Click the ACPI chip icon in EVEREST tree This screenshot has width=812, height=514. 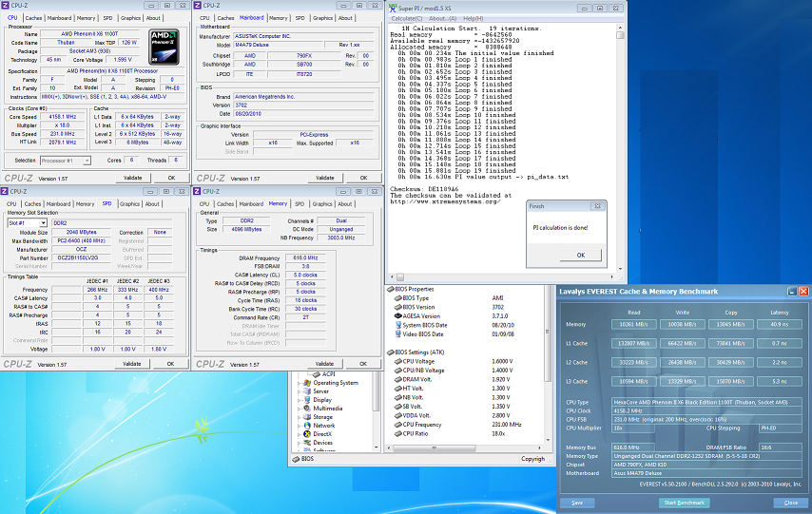[316, 374]
